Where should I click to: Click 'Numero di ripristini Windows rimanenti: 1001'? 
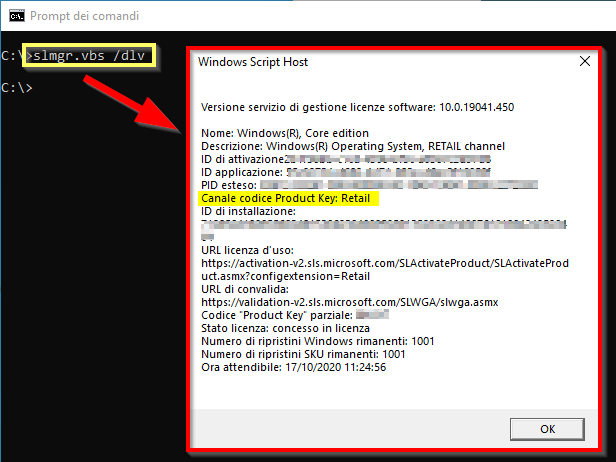317,341
